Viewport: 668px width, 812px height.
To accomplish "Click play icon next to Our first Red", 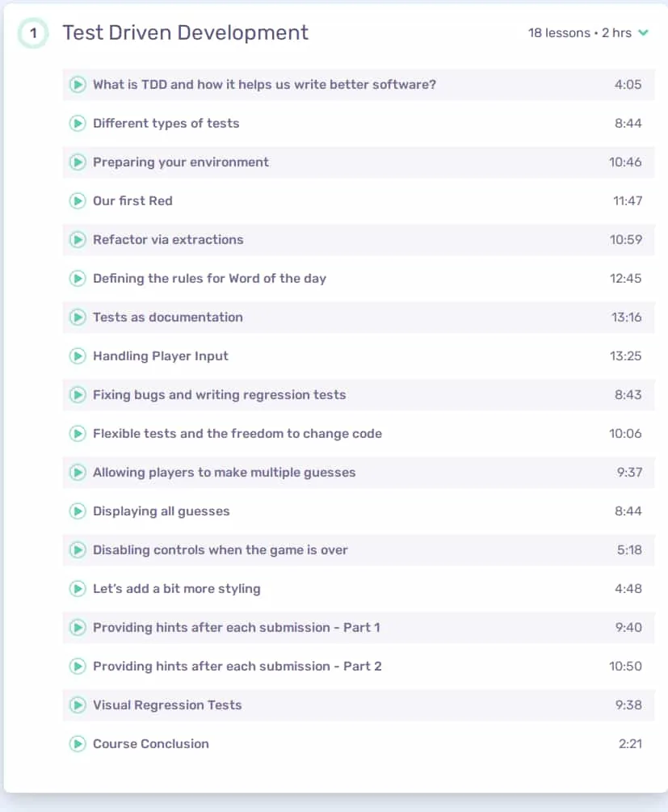I will pos(78,201).
